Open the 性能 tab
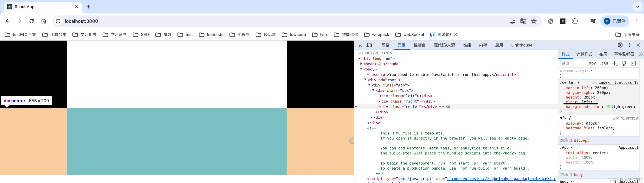 pyautogui.click(x=467, y=45)
